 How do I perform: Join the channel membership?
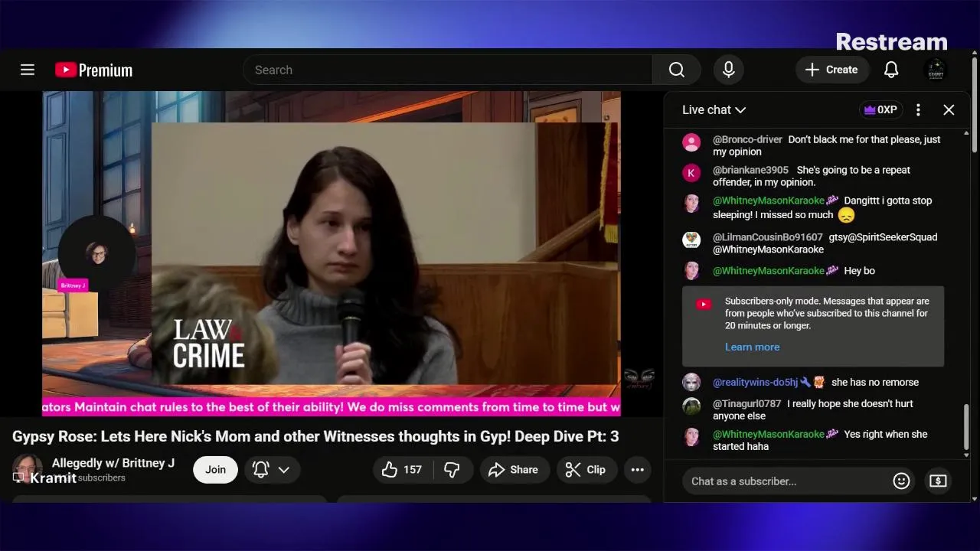click(215, 470)
